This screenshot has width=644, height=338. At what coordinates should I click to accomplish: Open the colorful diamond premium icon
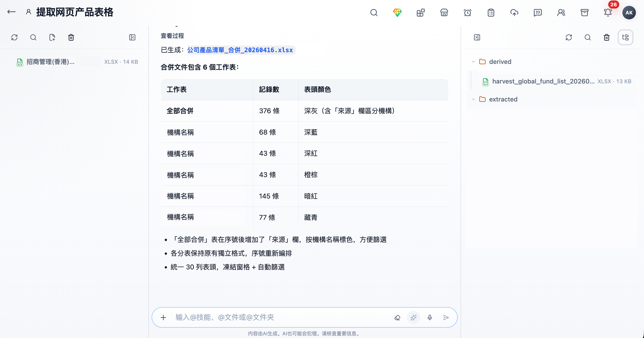(397, 13)
